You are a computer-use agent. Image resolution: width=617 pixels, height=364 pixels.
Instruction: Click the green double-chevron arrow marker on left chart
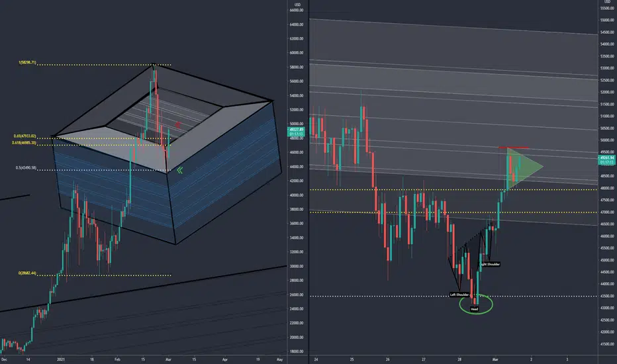click(180, 170)
